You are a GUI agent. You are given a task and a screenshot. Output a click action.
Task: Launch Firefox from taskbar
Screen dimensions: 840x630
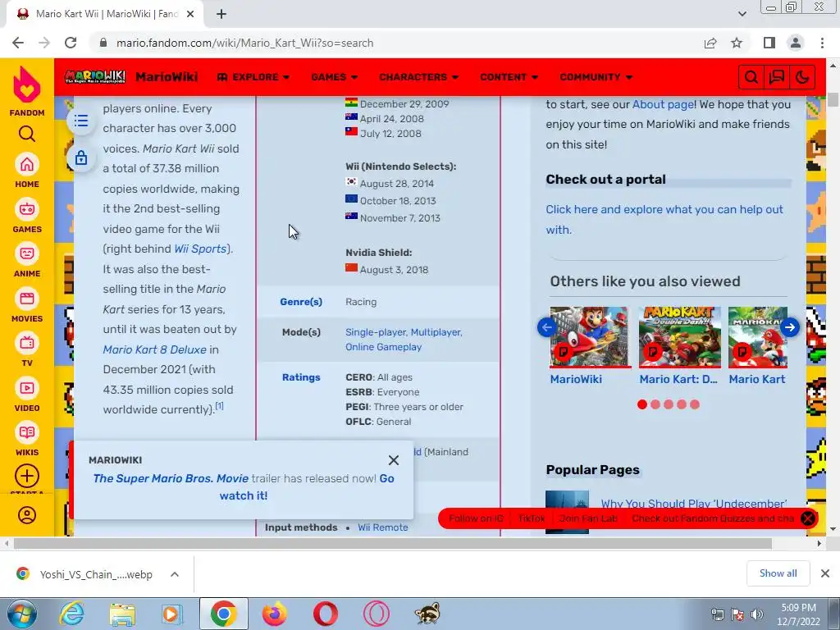click(274, 614)
